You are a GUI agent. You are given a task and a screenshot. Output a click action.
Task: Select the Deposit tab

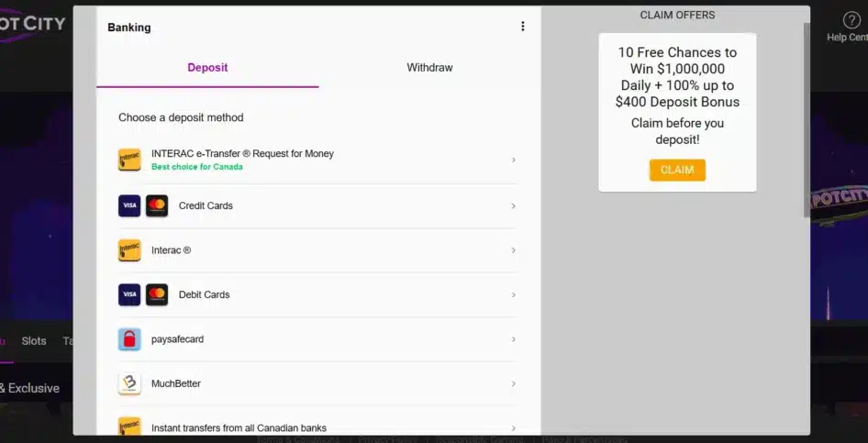pyautogui.click(x=207, y=68)
